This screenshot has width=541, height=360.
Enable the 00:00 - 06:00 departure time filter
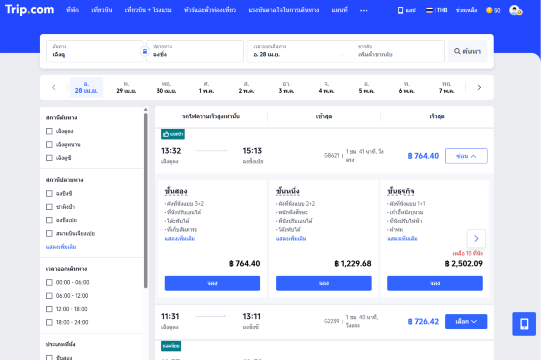pos(49,282)
